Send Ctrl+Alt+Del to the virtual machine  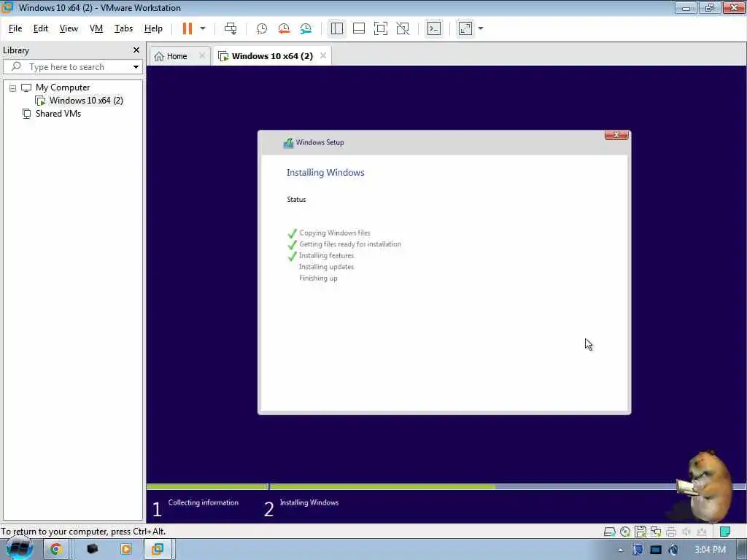tap(231, 28)
